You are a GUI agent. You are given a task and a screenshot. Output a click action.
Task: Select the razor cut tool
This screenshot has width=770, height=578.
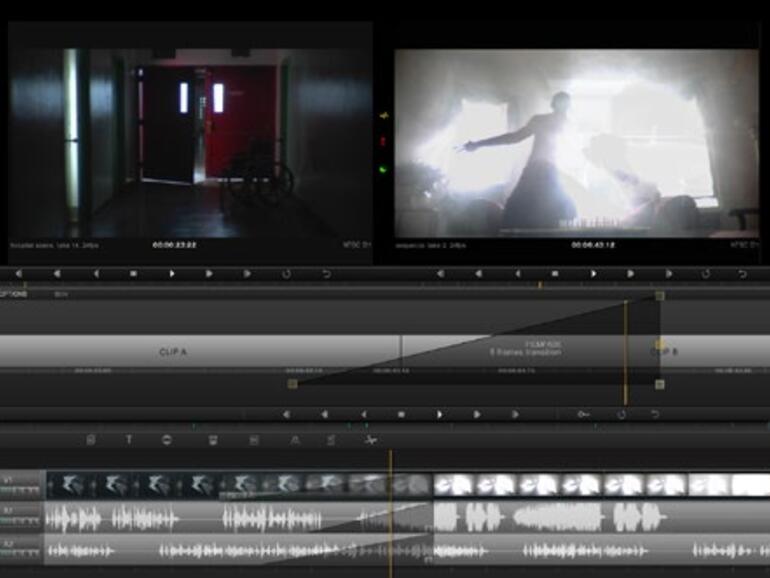[x=371, y=440]
